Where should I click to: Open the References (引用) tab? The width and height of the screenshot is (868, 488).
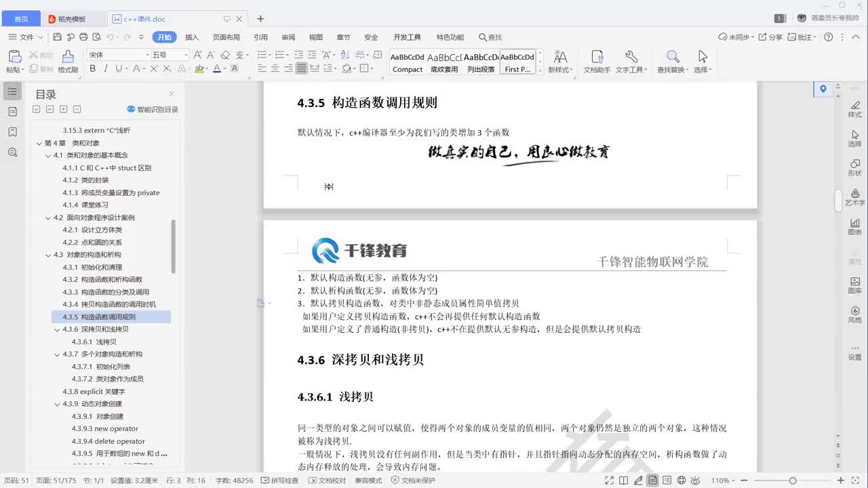point(260,37)
